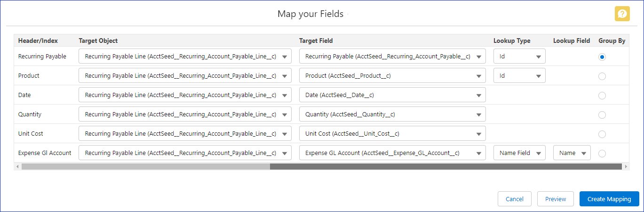Screen dimensions: 644x212
Task: Select Group By radio for Quantity row
Action: [x=602, y=114]
